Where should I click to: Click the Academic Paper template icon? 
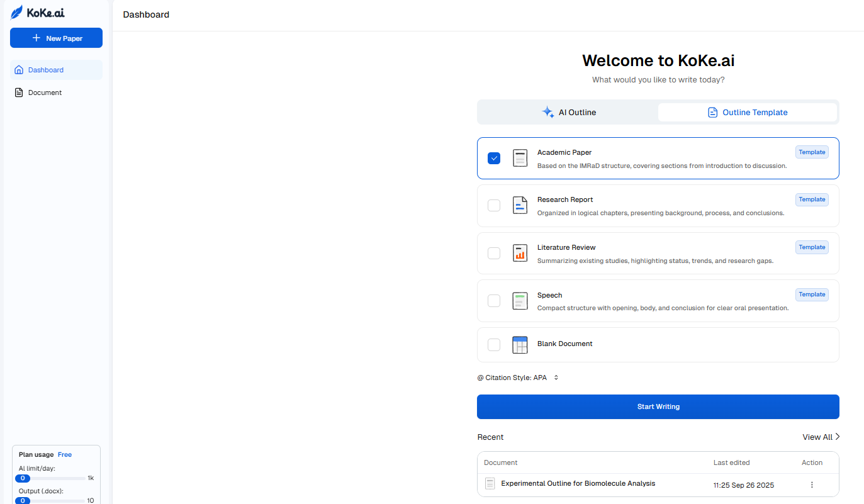coord(520,158)
